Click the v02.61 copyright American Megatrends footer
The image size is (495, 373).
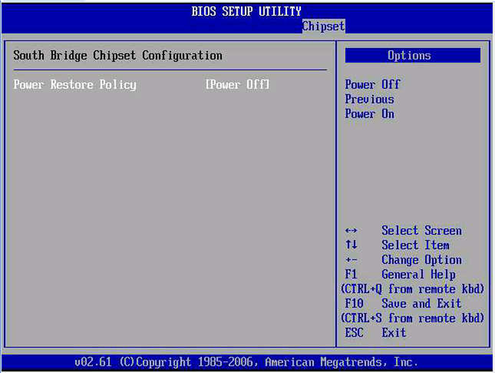[246, 362]
